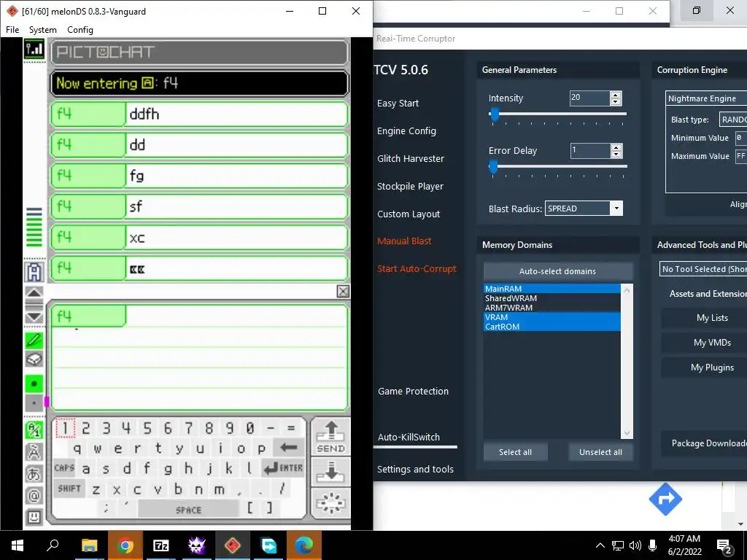
Task: Clear the drawing area with the clear icon
Action: tap(330, 503)
